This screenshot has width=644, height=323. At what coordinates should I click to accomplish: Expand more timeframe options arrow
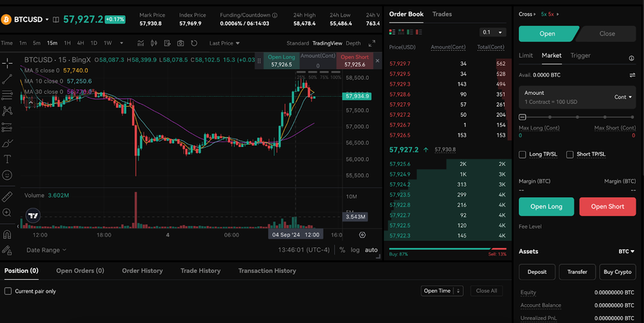tap(121, 43)
